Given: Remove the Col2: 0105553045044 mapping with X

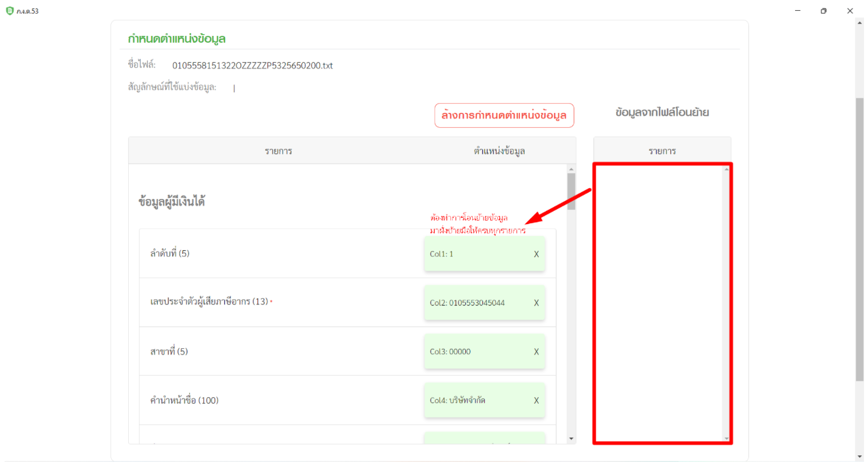Looking at the screenshot, I should pyautogui.click(x=536, y=303).
